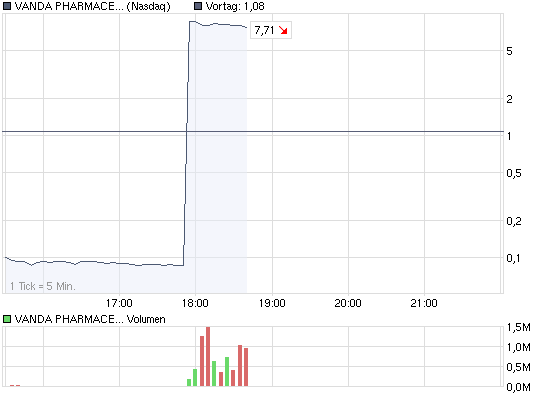Image resolution: width=545 pixels, height=395 pixels.
Task: Click the red down-arrow next to 7,71
Action: click(283, 31)
